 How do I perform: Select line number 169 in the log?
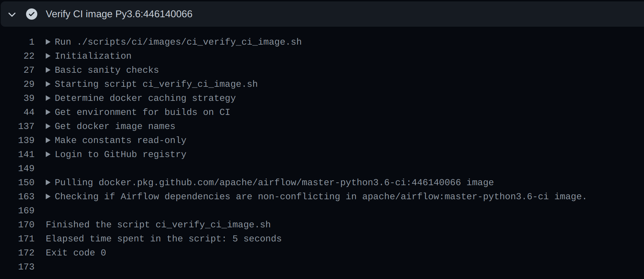click(26, 210)
